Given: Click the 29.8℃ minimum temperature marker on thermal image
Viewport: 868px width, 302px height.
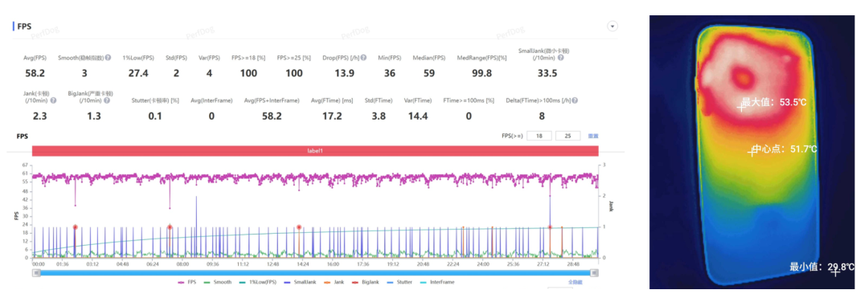Looking at the screenshot, I should pos(835,273).
